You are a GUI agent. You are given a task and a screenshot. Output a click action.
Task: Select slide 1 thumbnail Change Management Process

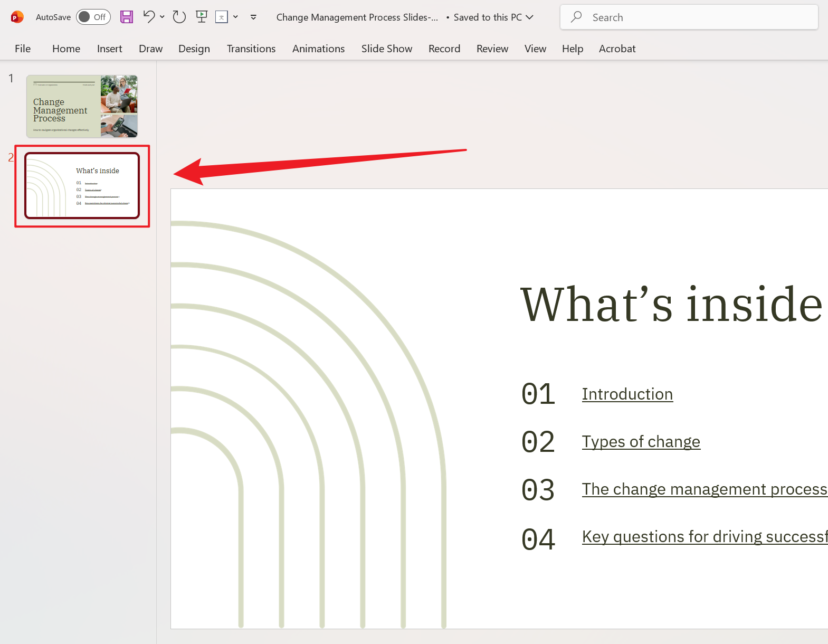click(x=82, y=106)
